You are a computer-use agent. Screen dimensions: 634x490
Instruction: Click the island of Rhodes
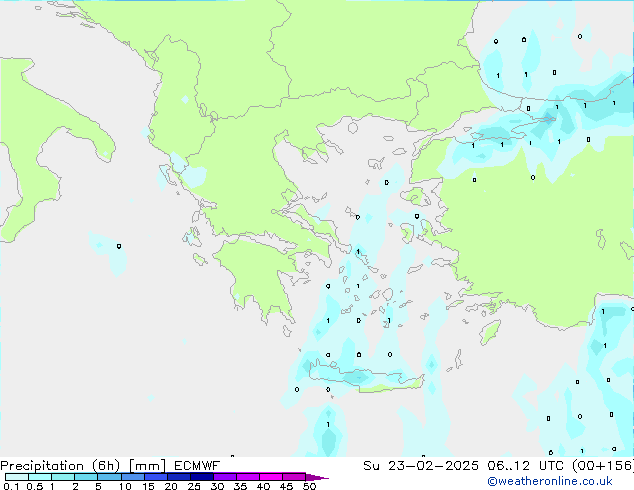[489, 330]
